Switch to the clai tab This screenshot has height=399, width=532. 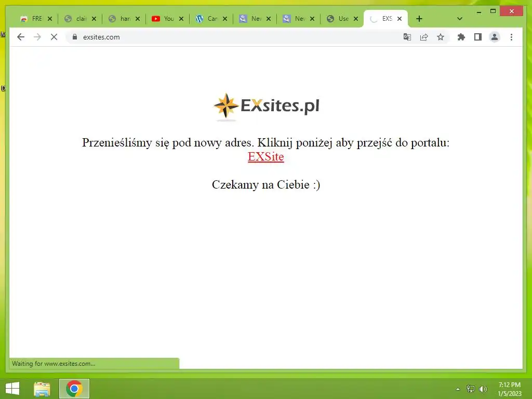click(x=77, y=19)
